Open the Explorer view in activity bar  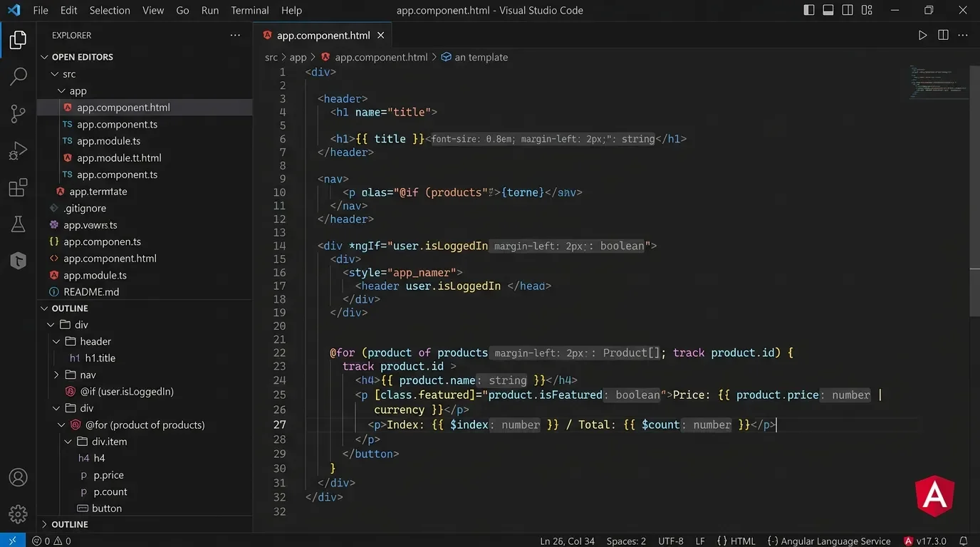[x=19, y=41]
